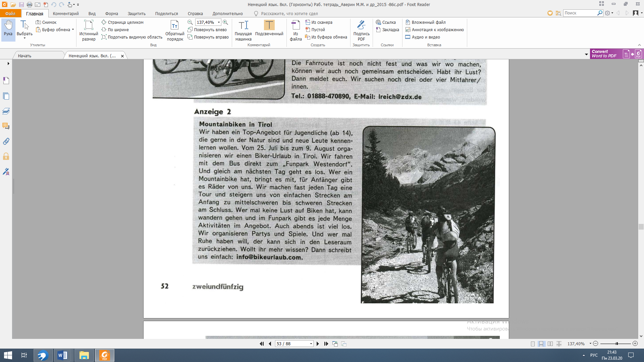Switch to Protect (Защитить) ribbon tab
The image size is (644, 362).
click(x=137, y=13)
